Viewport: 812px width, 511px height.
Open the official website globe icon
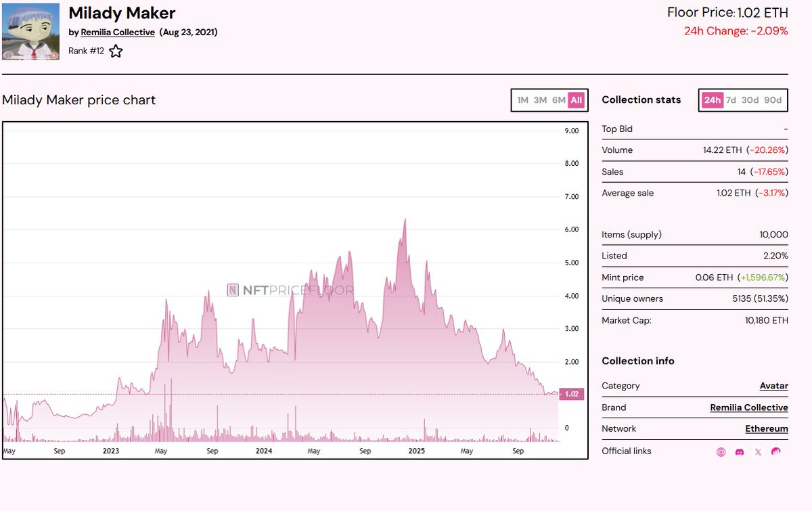721,451
